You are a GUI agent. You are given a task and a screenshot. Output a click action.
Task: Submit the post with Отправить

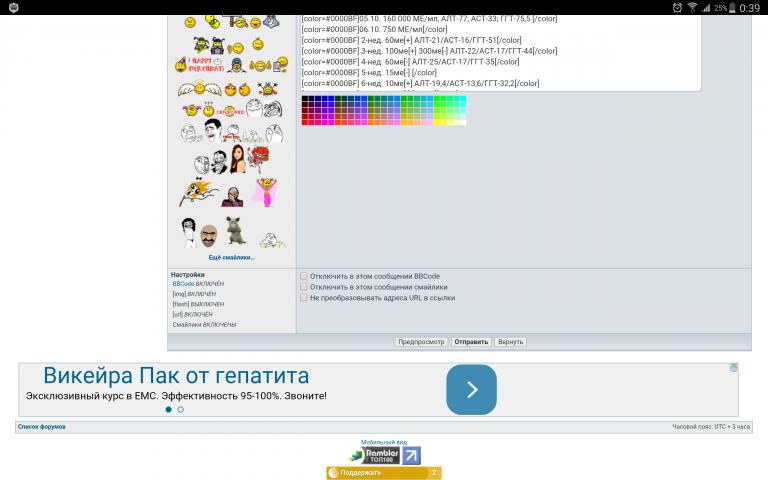pos(471,341)
